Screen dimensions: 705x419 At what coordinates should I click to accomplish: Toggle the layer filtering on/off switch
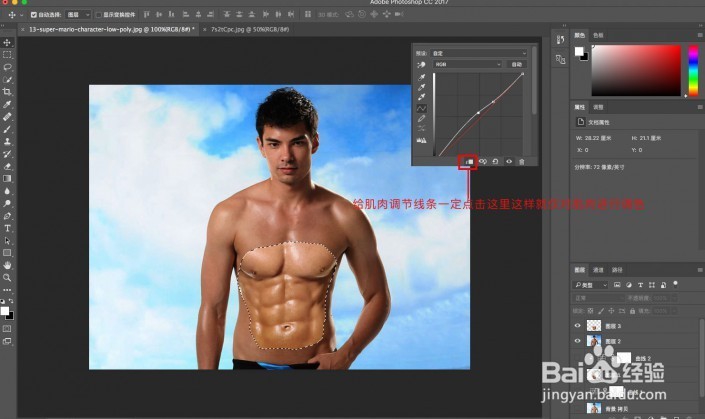675,284
